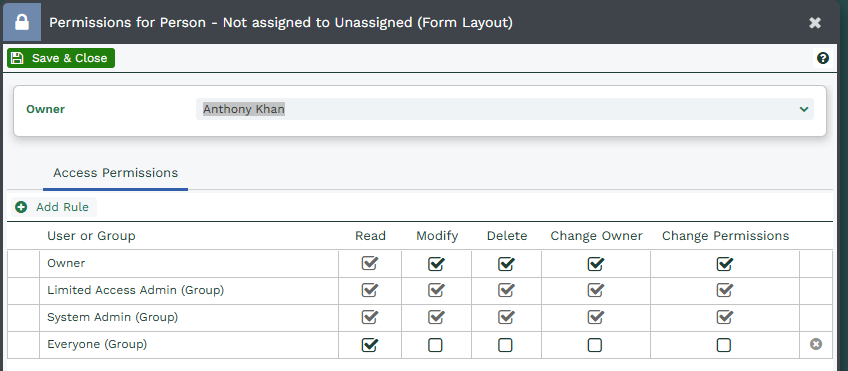Click the 'Modify' column header
848x371 pixels.
(x=437, y=236)
